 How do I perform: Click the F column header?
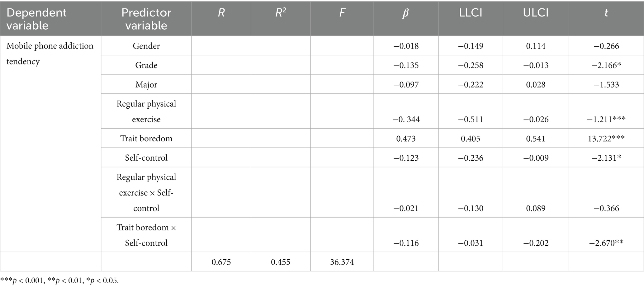pos(342,13)
